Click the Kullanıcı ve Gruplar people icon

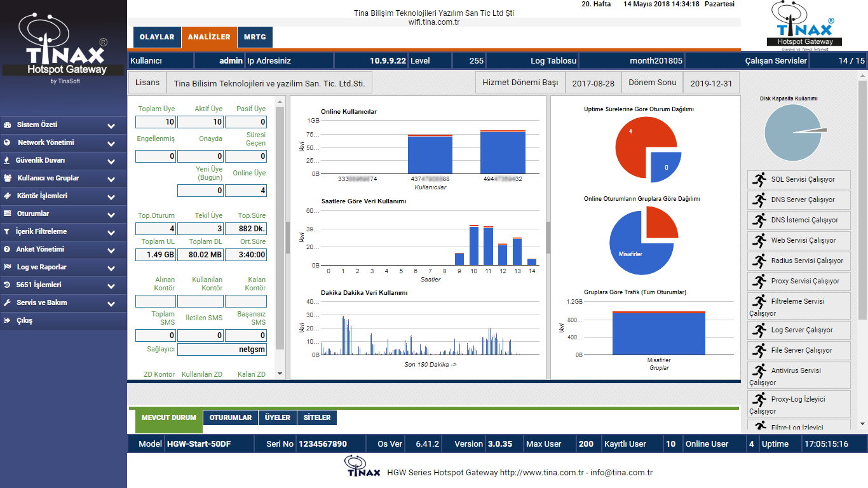pos(8,179)
